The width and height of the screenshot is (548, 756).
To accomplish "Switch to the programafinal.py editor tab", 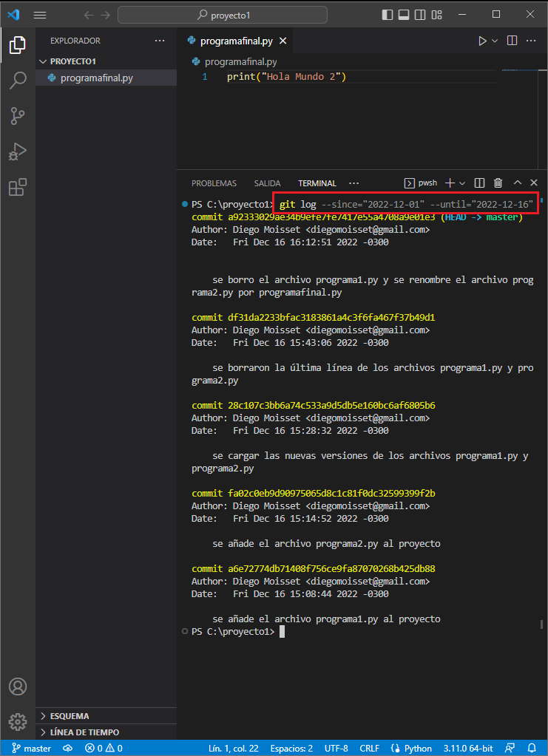I will [237, 41].
